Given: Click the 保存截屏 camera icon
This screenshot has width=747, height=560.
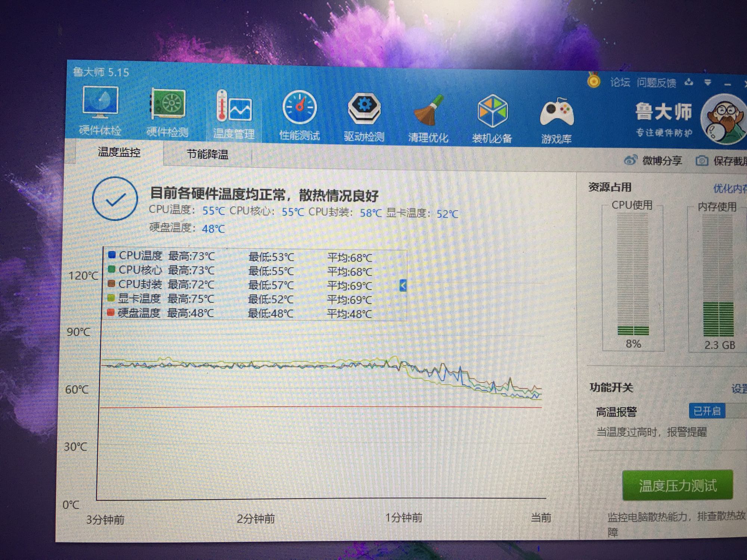Looking at the screenshot, I should coord(702,161).
